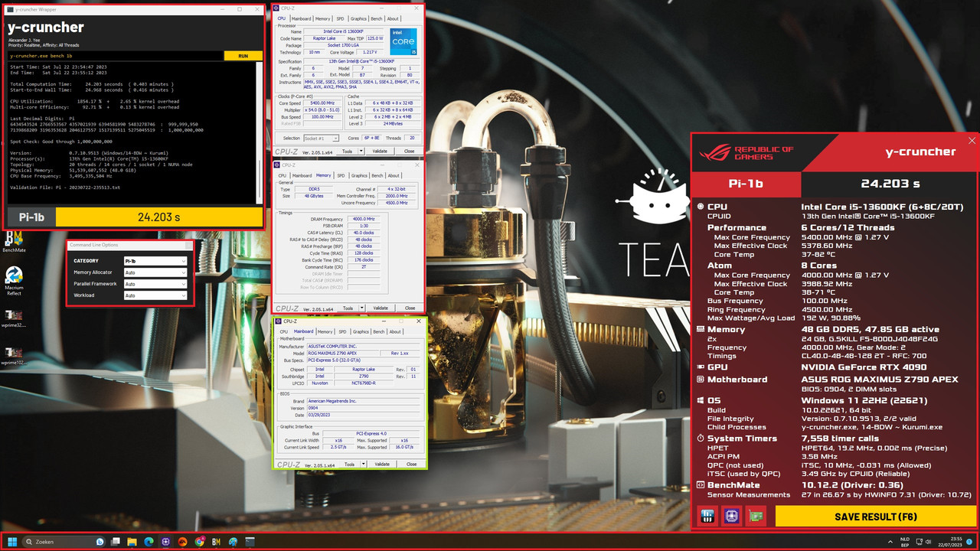Select SPD tab in CPU-Z Mainboard window
The image size is (980, 551).
344,332
